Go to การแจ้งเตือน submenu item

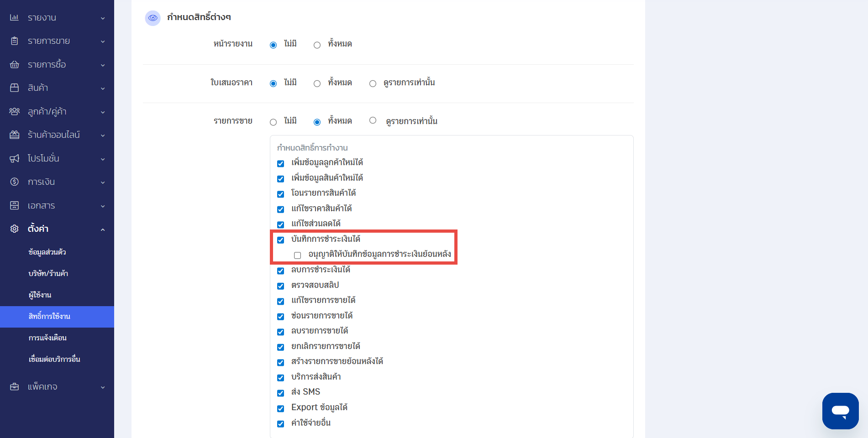(x=47, y=338)
